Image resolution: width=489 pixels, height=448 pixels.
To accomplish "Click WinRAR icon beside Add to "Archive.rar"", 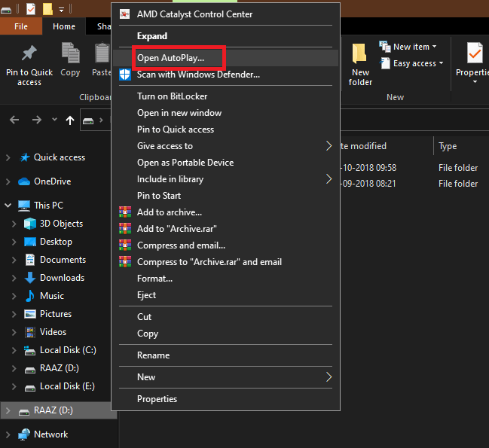I will (125, 228).
